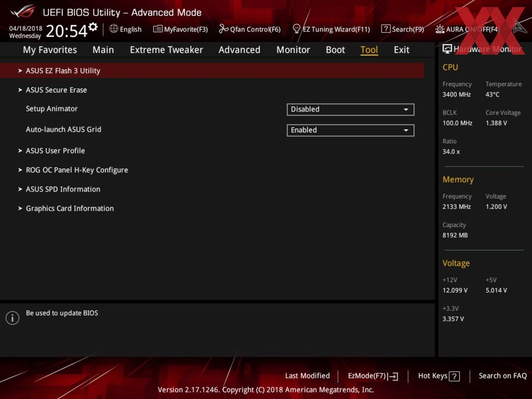The height and width of the screenshot is (399, 532).
Task: Click the Hot Keys question mark box
Action: click(454, 376)
